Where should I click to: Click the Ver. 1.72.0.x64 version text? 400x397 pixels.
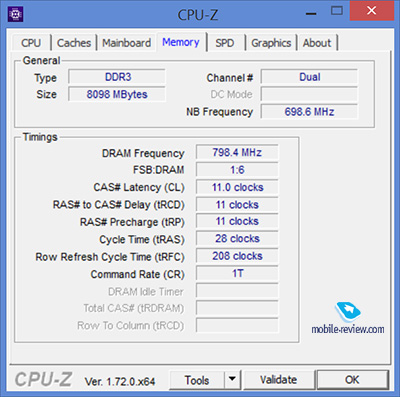click(x=120, y=381)
